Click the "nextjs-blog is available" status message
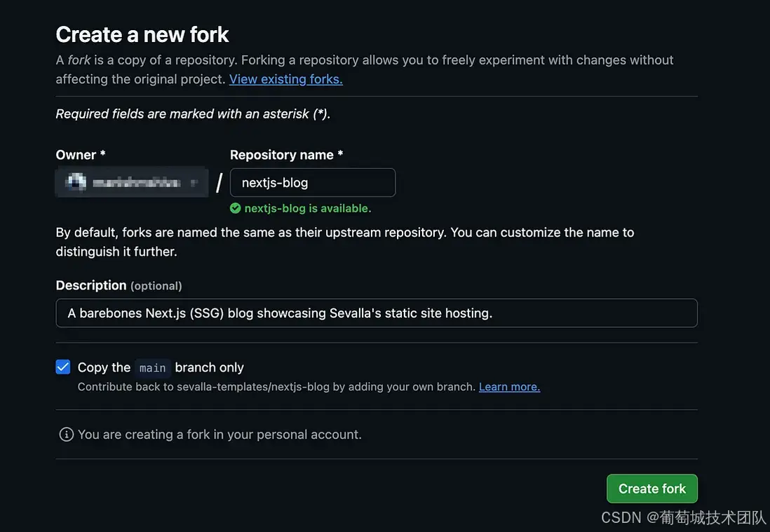 click(x=308, y=208)
